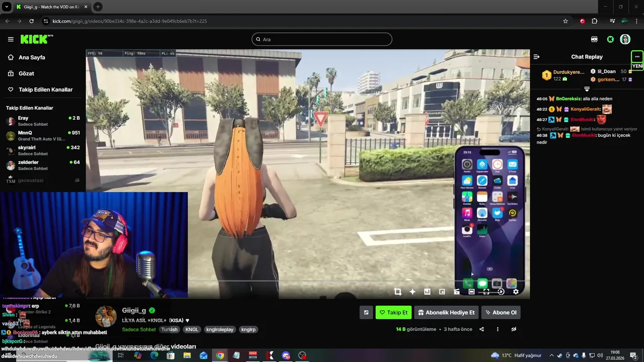Select the KNGL tag

pos(192,329)
